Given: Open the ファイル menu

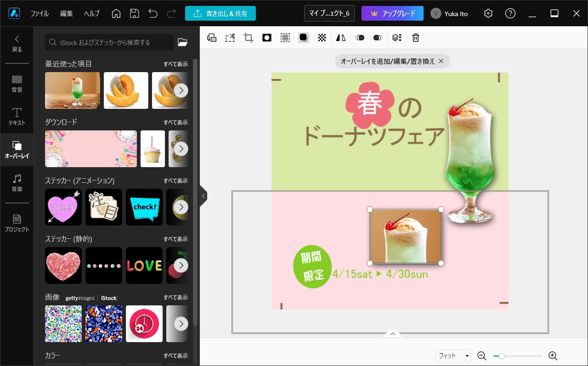Looking at the screenshot, I should click(x=40, y=13).
